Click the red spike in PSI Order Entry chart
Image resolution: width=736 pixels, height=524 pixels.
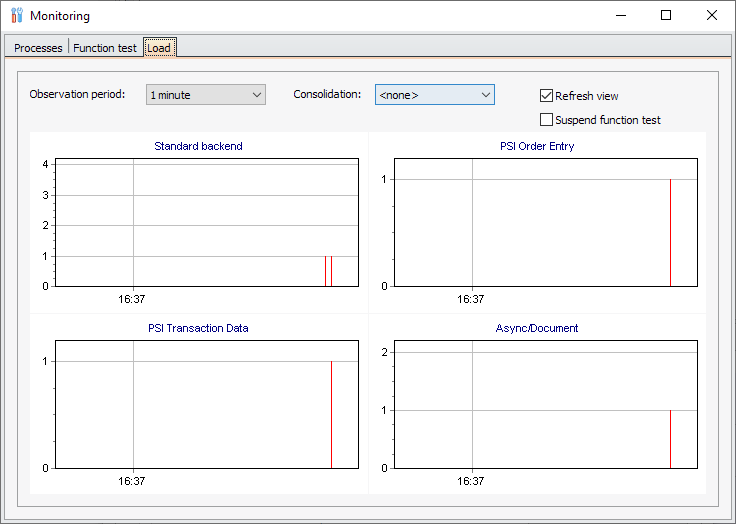[670, 233]
